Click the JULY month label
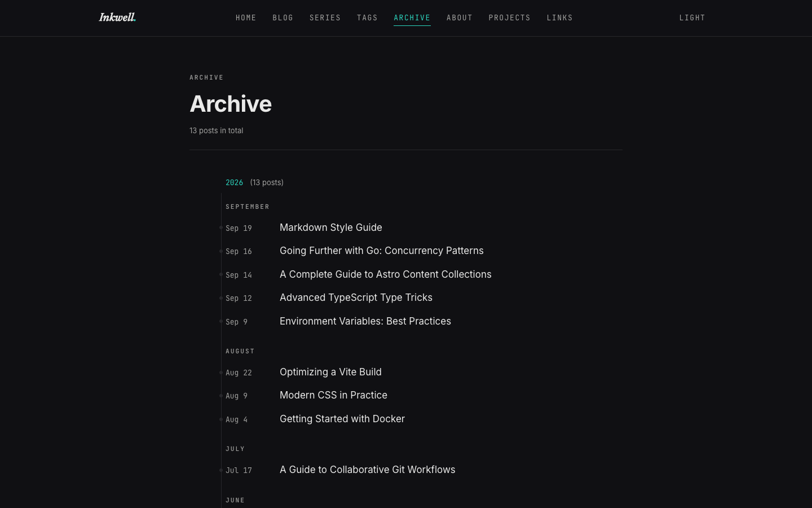This screenshot has width=812, height=508. point(235,449)
